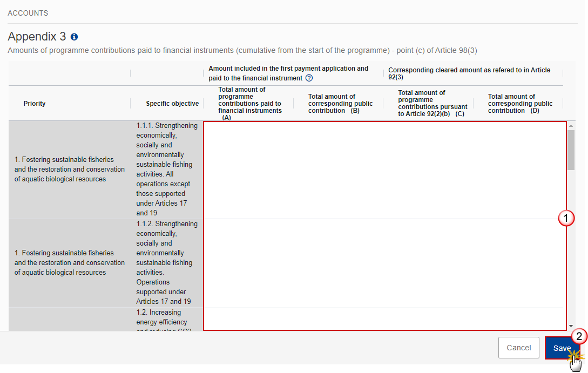The height and width of the screenshot is (373, 588).
Task: Click the Save button
Action: (562, 348)
